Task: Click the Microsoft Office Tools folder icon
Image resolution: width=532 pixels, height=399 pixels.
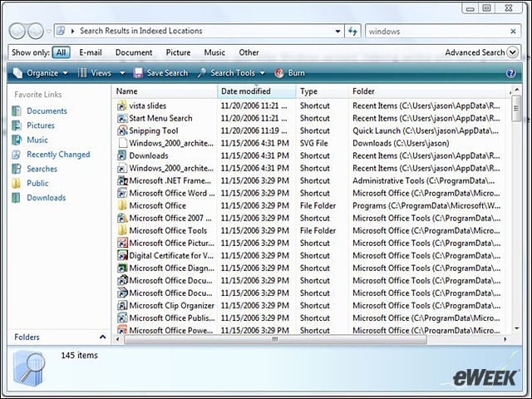Action: (x=122, y=230)
